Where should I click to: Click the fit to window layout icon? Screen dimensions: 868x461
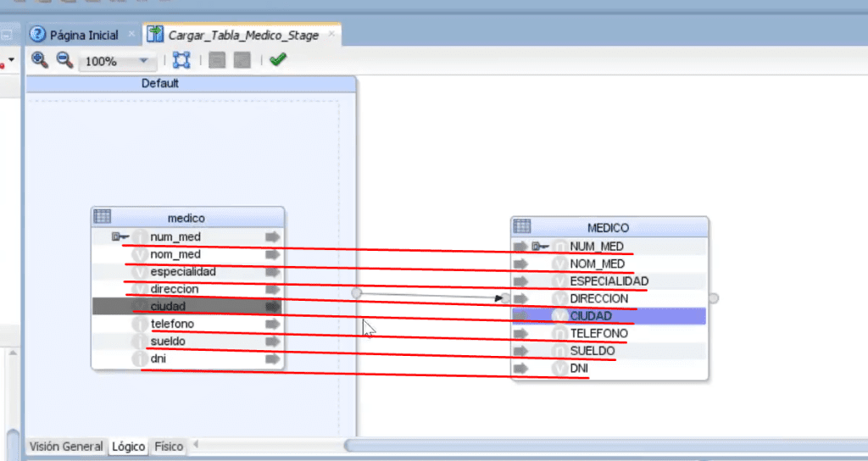point(181,60)
